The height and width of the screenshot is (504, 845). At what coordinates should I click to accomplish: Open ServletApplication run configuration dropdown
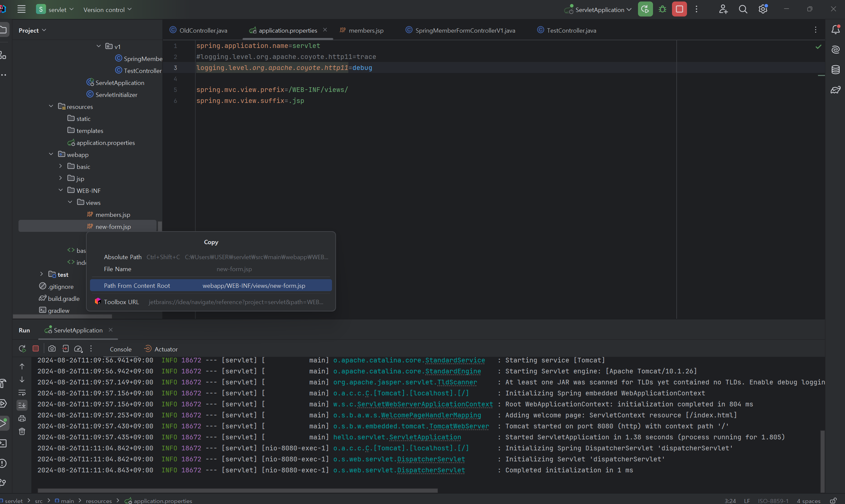click(598, 10)
